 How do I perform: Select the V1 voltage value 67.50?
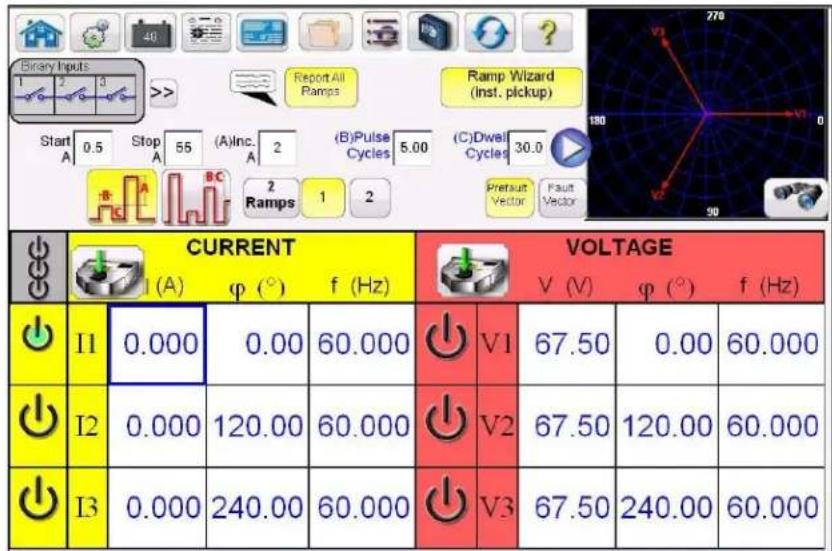point(567,345)
